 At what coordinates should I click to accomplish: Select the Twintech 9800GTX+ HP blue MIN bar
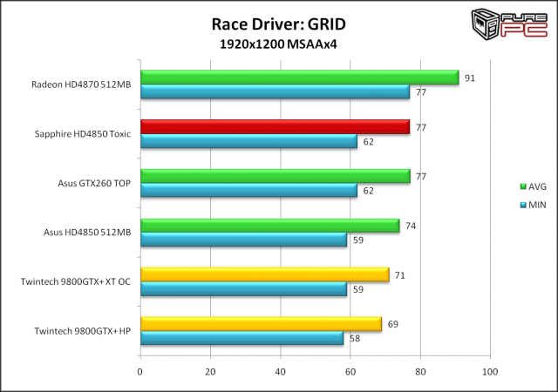point(242,339)
